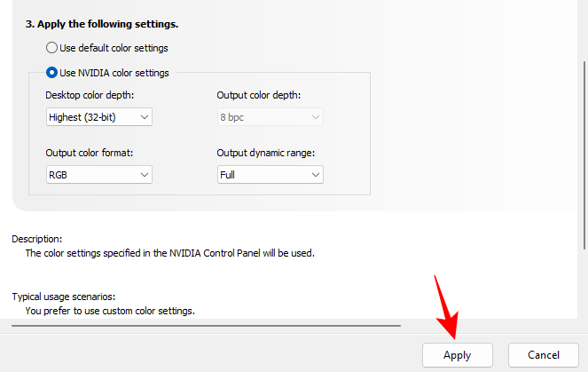Click the "You prefer to use custom color settings." text

pos(109,311)
